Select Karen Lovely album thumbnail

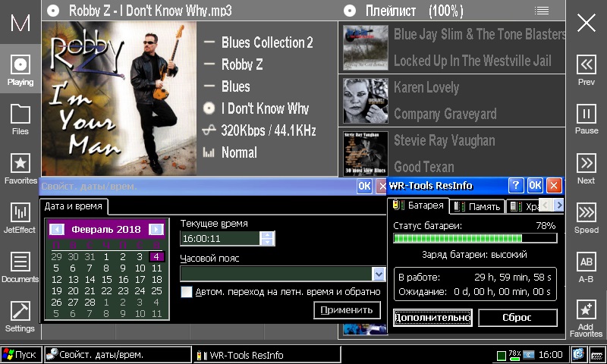click(x=366, y=101)
